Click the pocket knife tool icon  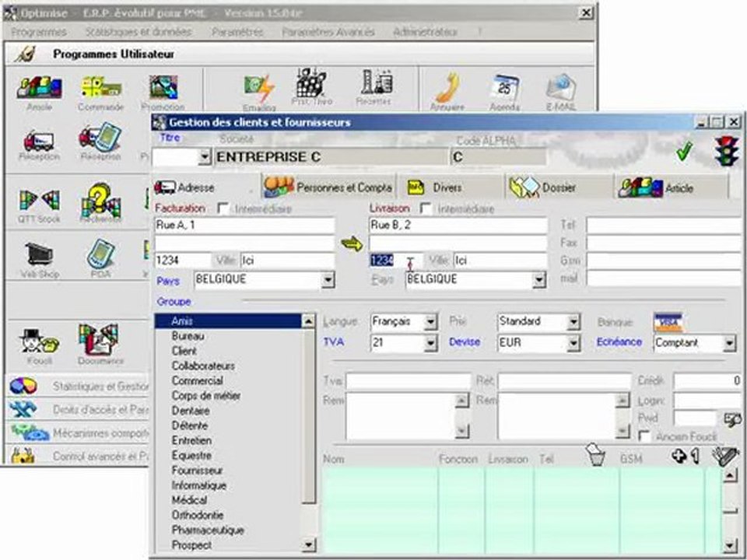(x=725, y=456)
